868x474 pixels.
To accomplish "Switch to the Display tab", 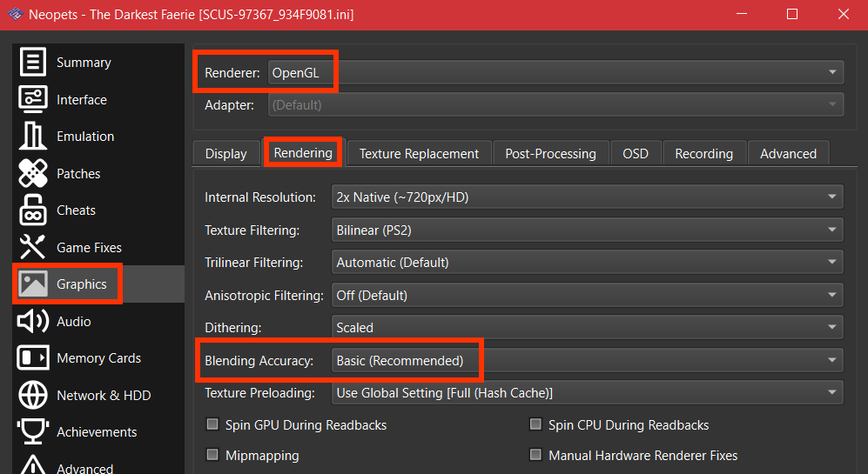I will click(225, 153).
